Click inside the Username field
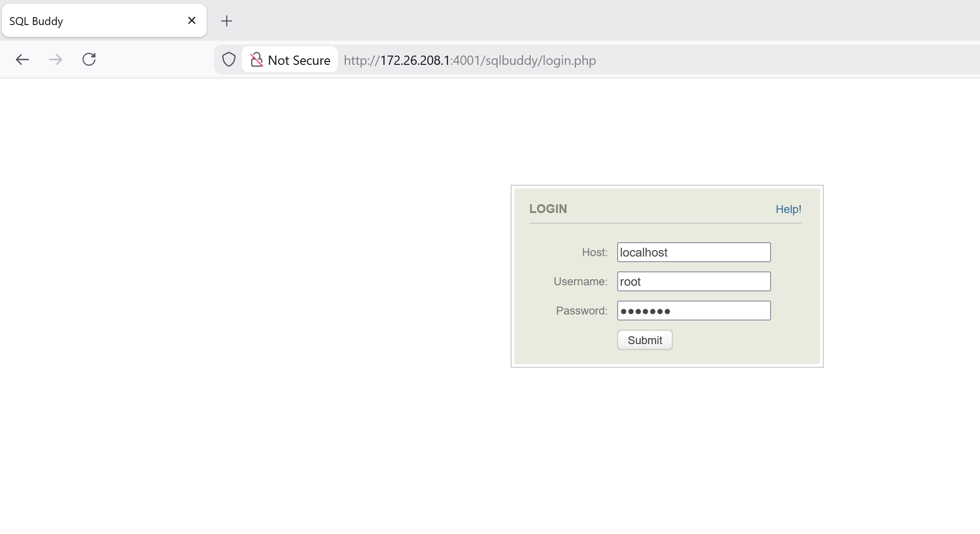 (x=693, y=281)
